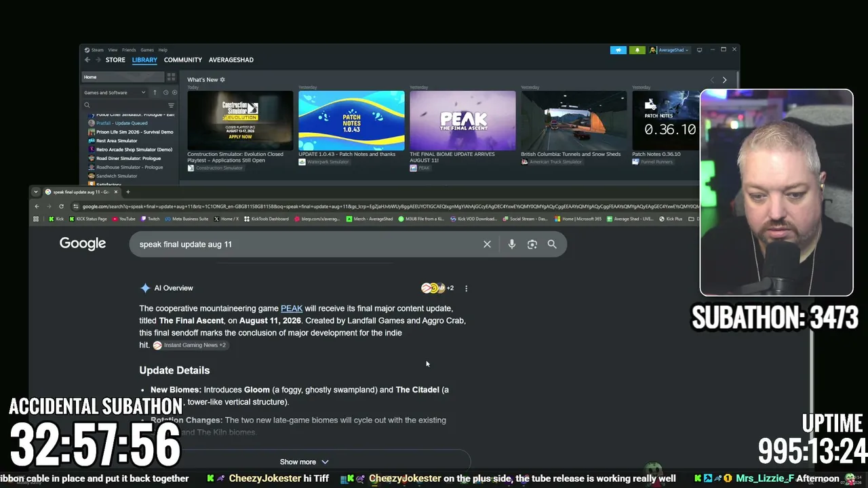Switch to the STORE tab in Steam

115,60
